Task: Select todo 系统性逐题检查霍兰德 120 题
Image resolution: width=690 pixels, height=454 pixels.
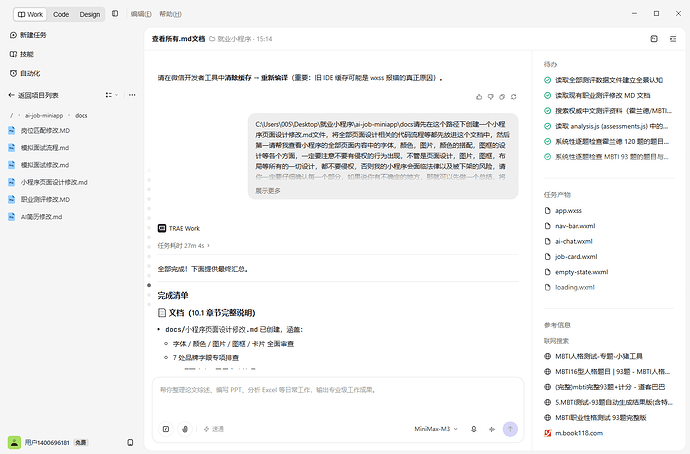Action: (606, 142)
